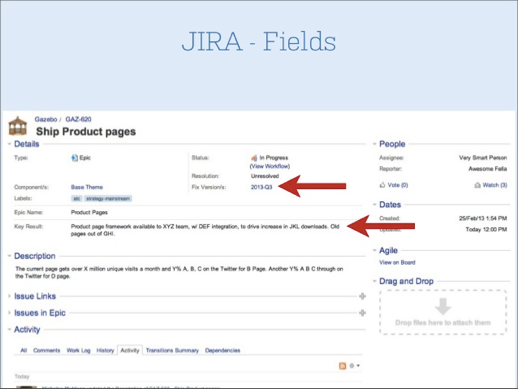The width and height of the screenshot is (518, 389).
Task: Collapse the Details section
Action: (x=9, y=144)
